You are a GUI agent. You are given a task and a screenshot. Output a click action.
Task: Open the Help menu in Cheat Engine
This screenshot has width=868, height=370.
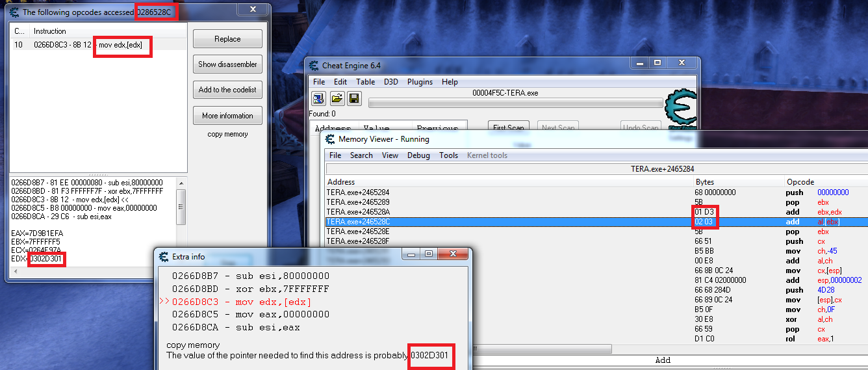[450, 82]
